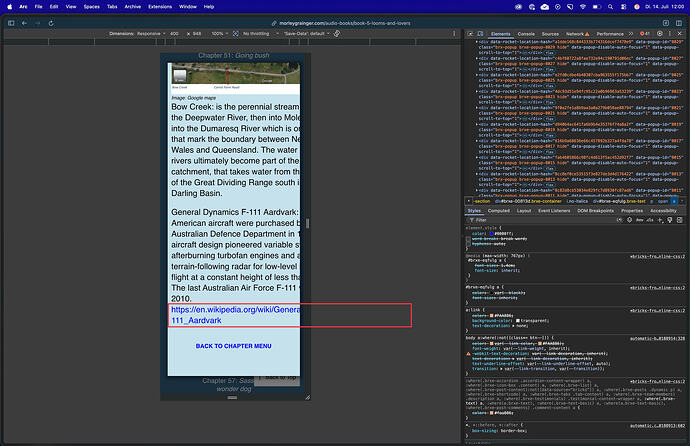Image resolution: width=690 pixels, height=446 pixels.
Task: Open the Extensions menu
Action: click(160, 7)
